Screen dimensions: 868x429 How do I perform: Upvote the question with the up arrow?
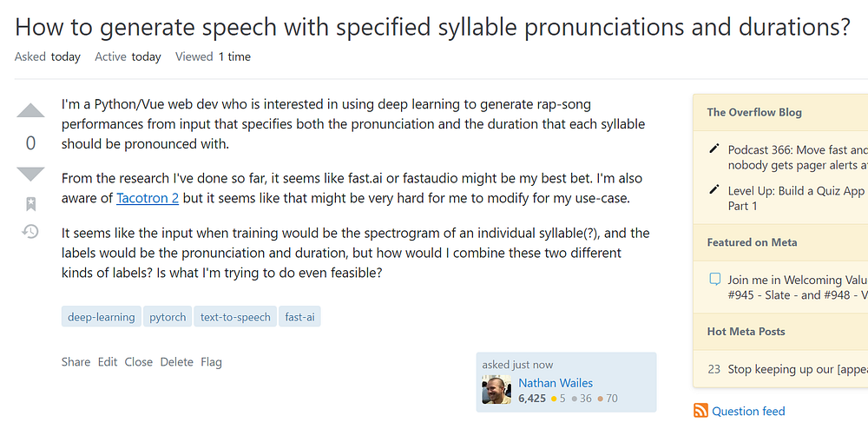(x=30, y=111)
